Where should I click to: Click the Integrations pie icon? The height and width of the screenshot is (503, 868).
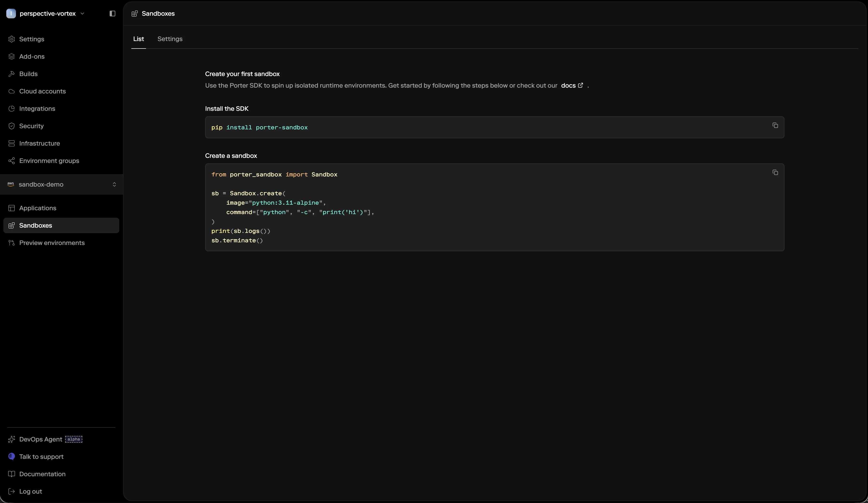pyautogui.click(x=11, y=109)
